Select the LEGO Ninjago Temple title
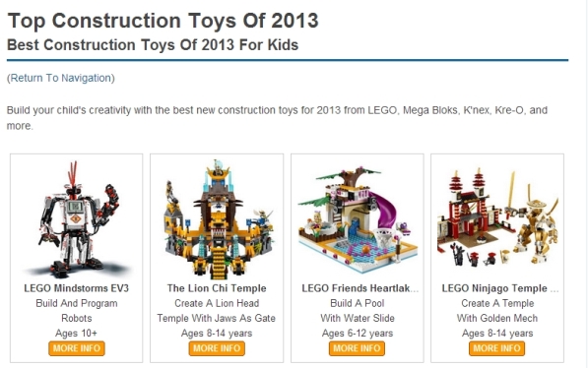The height and width of the screenshot is (368, 588). coord(500,288)
